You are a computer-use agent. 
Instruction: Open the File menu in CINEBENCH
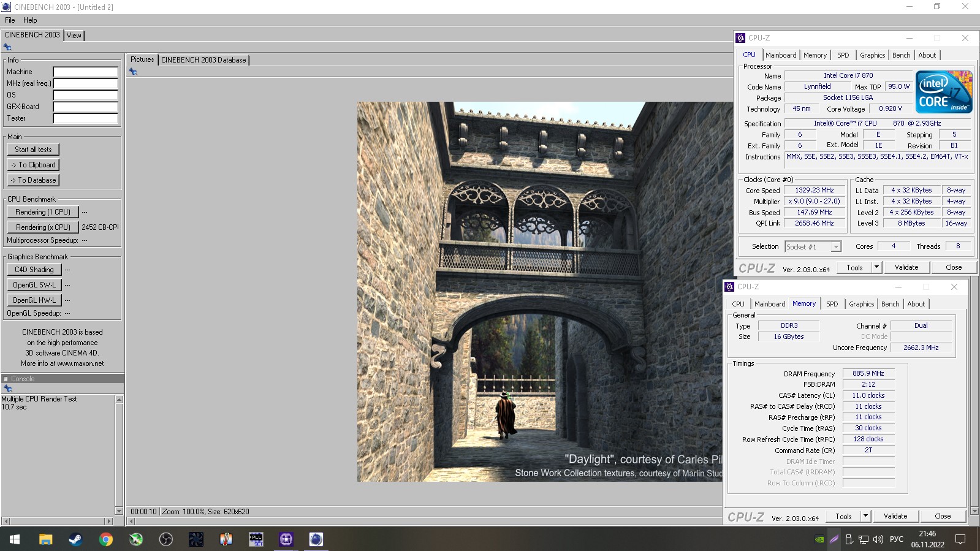10,20
